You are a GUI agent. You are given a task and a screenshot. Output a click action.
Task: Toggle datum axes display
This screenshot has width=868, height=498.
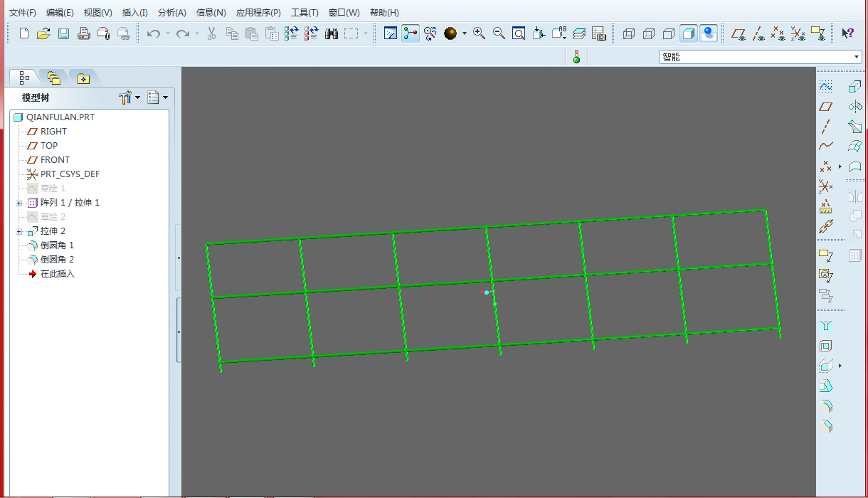pyautogui.click(x=759, y=33)
